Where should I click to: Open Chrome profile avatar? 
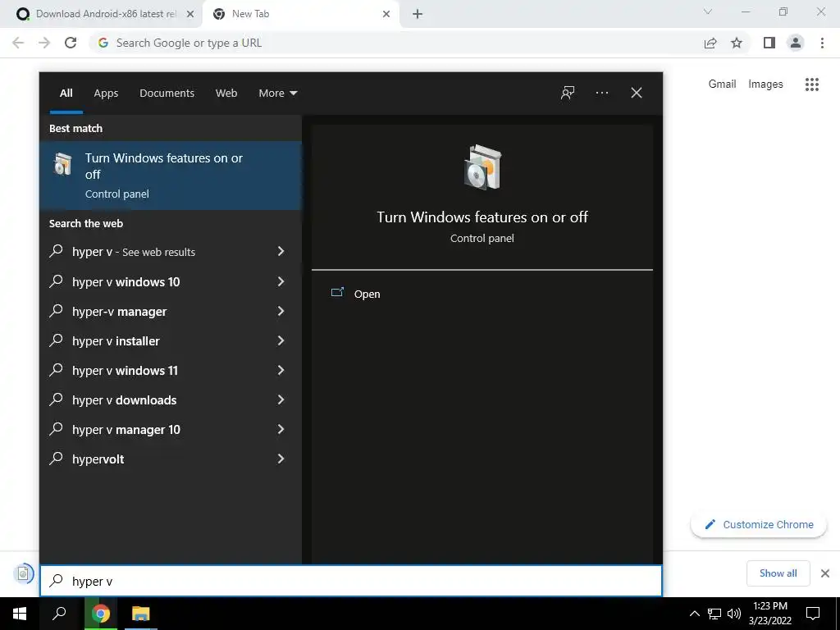click(x=796, y=43)
